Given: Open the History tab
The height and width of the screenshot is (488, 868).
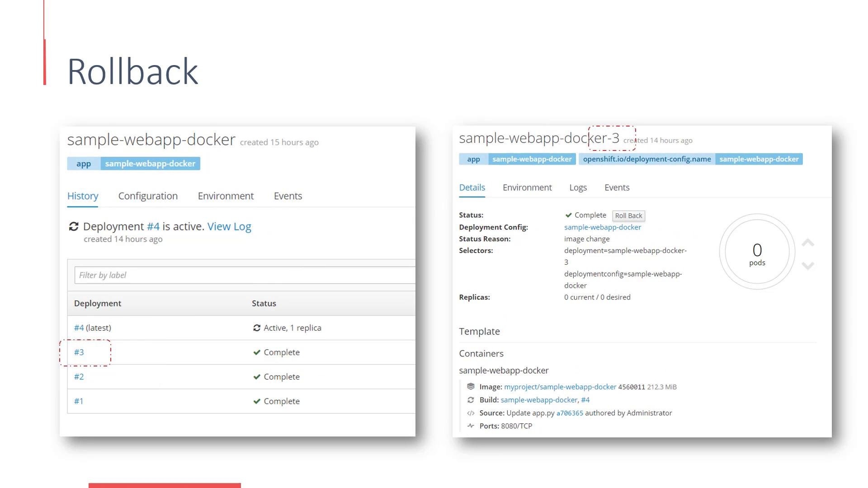Looking at the screenshot, I should [83, 196].
